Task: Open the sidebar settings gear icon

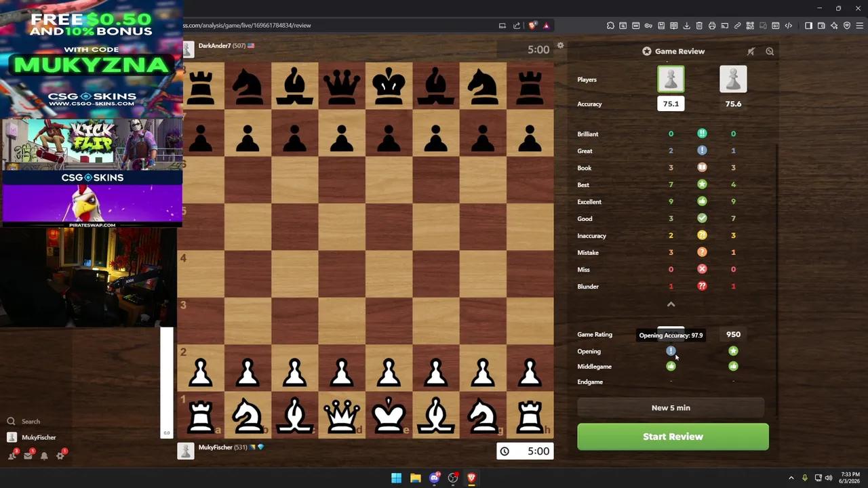Action: [60, 455]
